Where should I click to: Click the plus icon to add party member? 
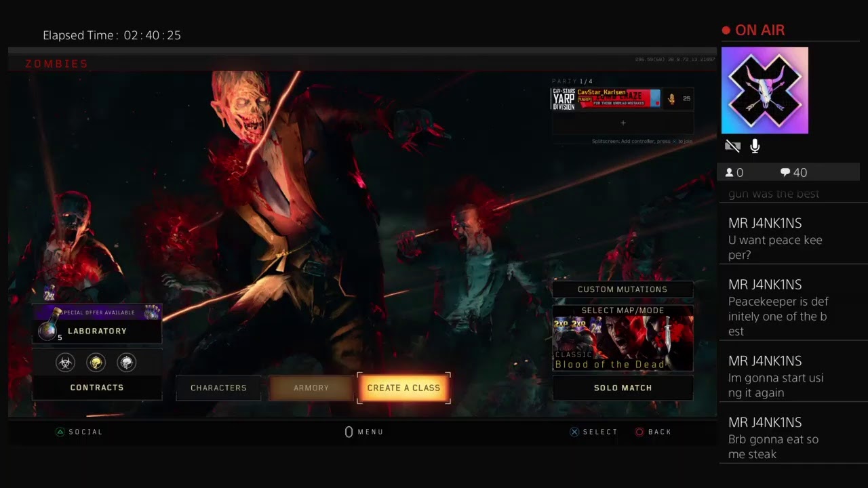click(623, 123)
